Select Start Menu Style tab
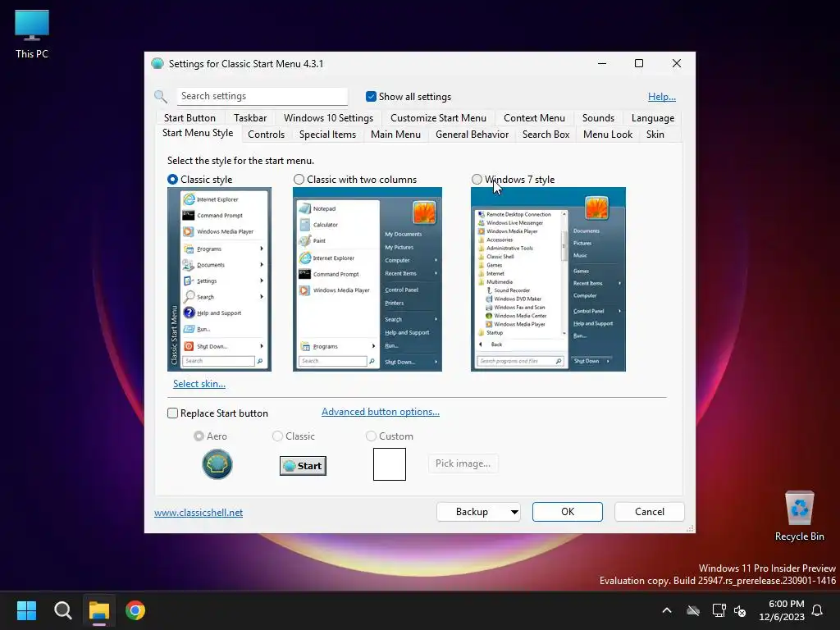840x630 pixels. 198,133
